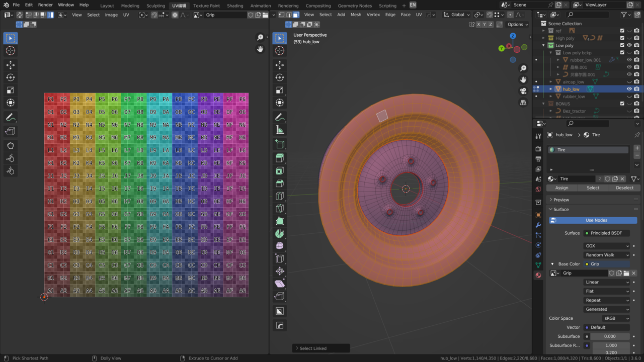Select the Knife tool in 3D viewport toolbar
Viewport: 644px width, 362px height.
(280, 208)
